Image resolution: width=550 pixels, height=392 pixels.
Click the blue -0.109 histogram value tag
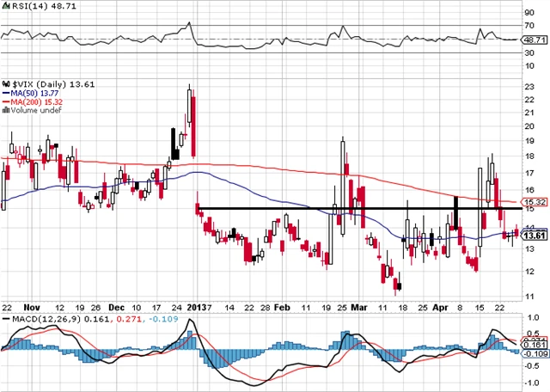[x=535, y=354]
